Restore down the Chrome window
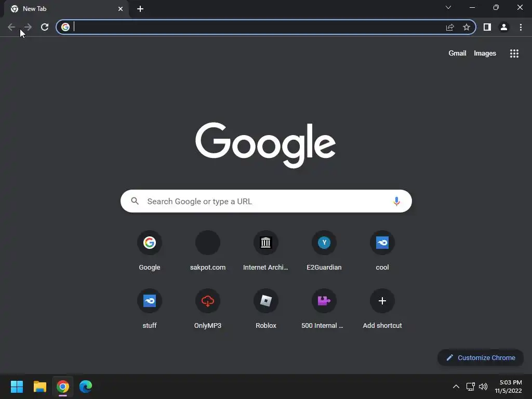 496,7
